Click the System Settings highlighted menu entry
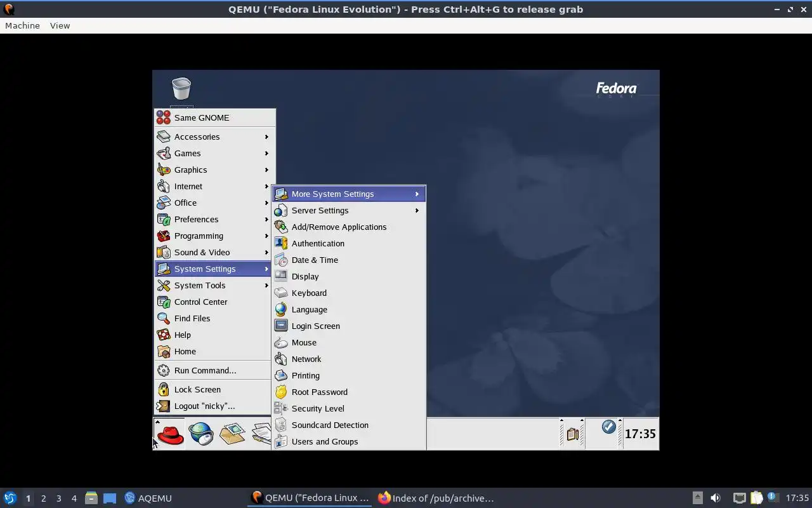Screen dimensions: 812x508 click(213, 269)
